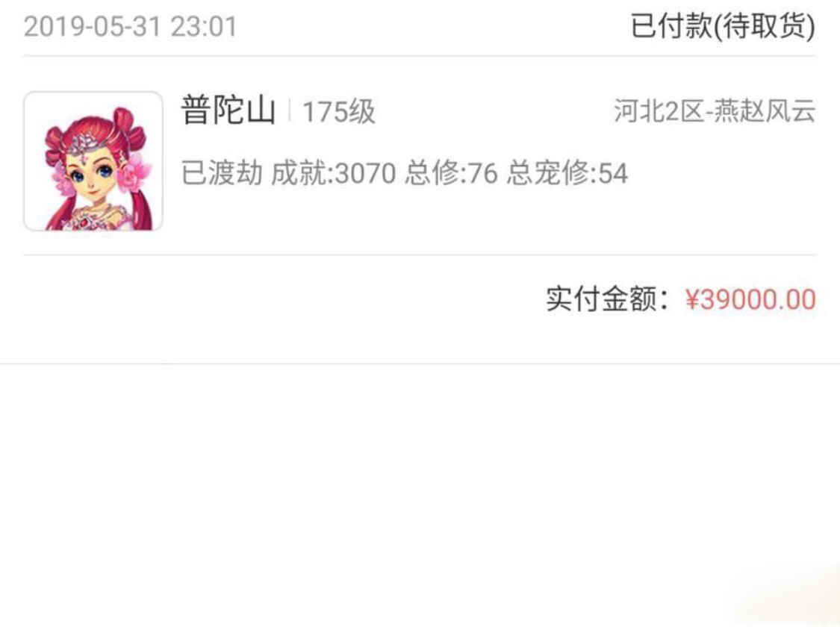This screenshot has width=840, height=627.
Task: Click the 总修:76 cultivation stat
Action: tap(451, 173)
